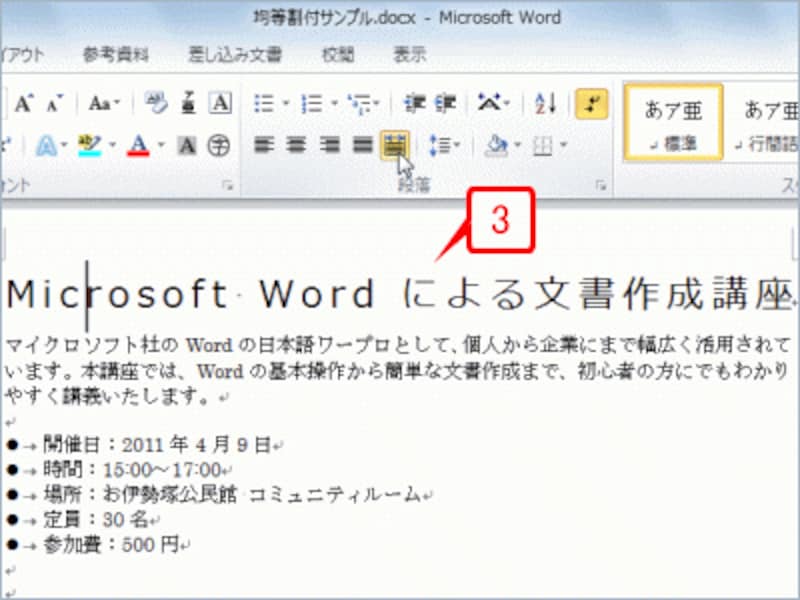
Task: Click the title Microsoft Word による文書作成講座
Action: click(x=399, y=293)
